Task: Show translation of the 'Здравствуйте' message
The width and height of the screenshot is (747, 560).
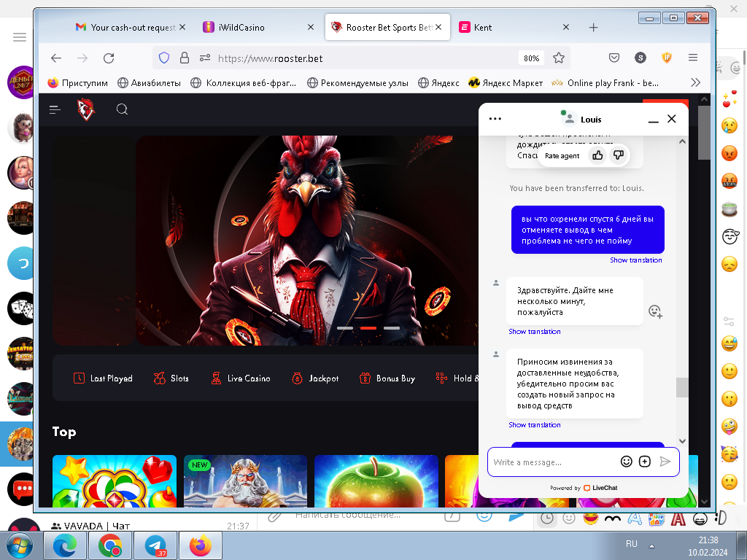Action: 535,332
